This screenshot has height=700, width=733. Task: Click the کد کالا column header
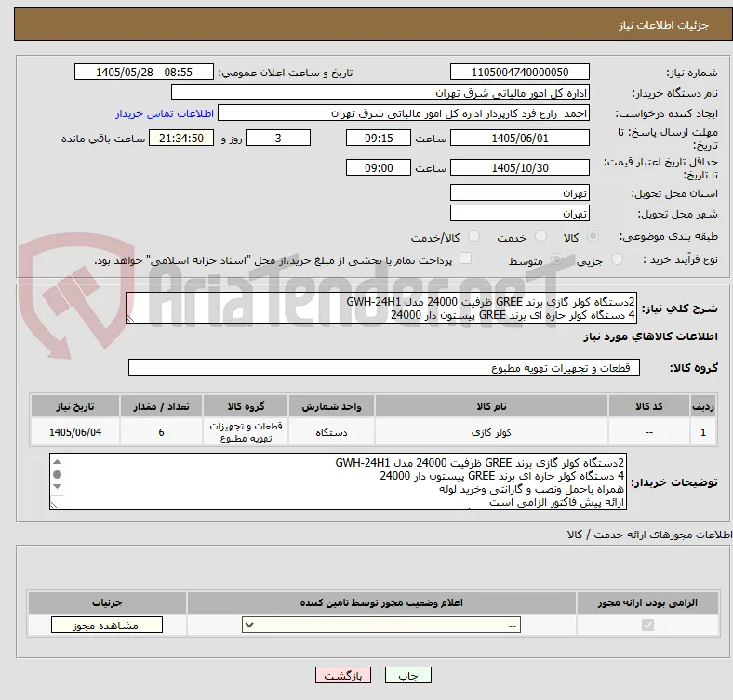point(649,406)
